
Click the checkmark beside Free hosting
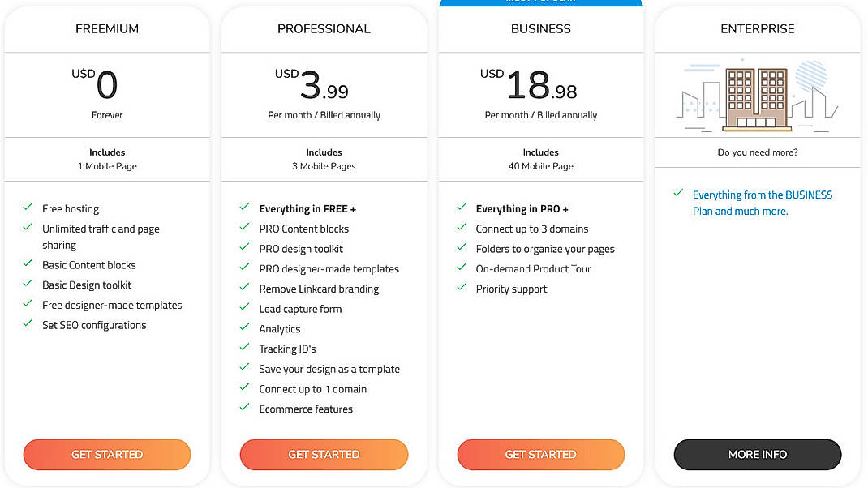28,208
